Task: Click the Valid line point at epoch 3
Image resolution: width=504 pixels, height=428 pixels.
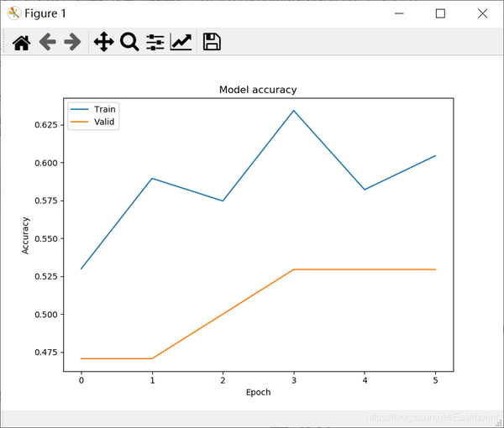Action: tap(293, 269)
